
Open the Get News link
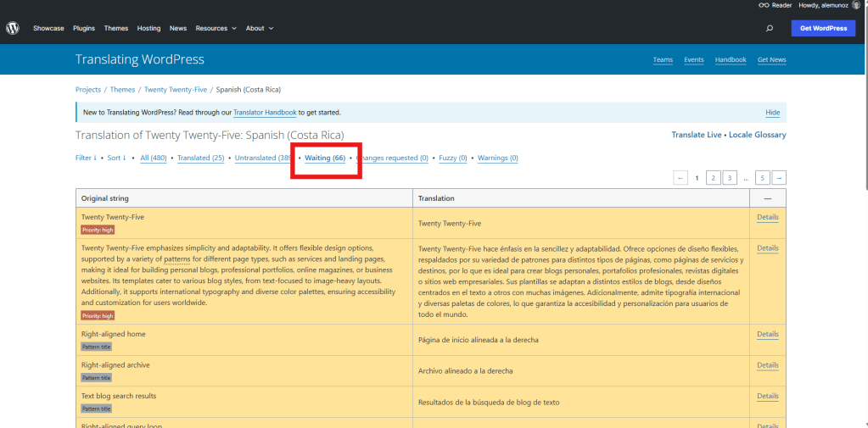771,59
